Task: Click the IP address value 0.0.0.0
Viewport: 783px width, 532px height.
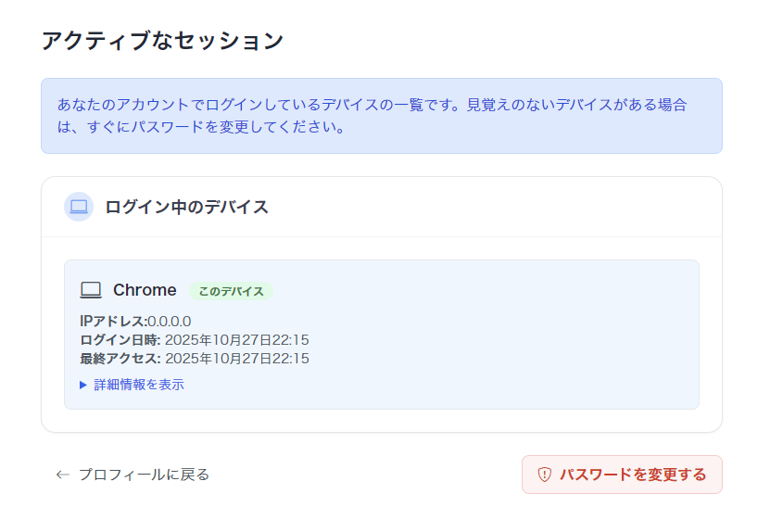Action: pos(170,322)
